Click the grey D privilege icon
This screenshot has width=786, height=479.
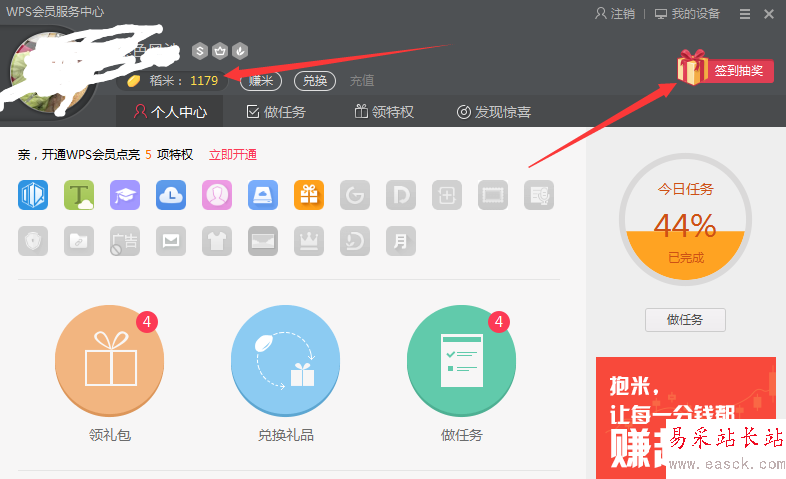click(x=401, y=195)
